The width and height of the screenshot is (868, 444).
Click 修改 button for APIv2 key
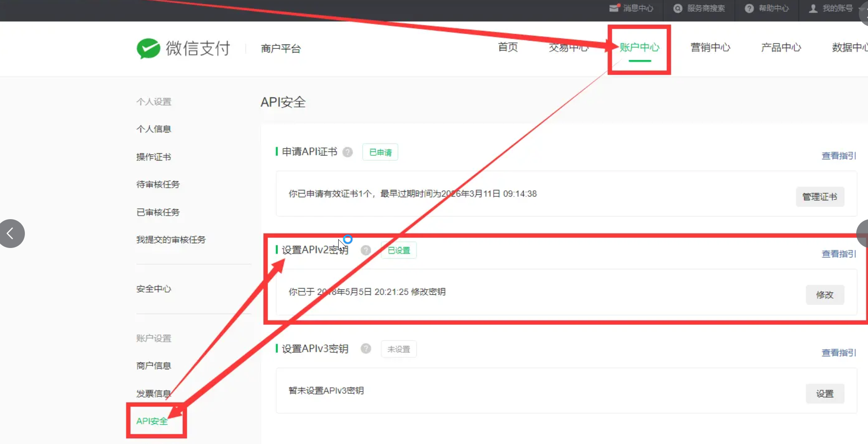pos(824,295)
